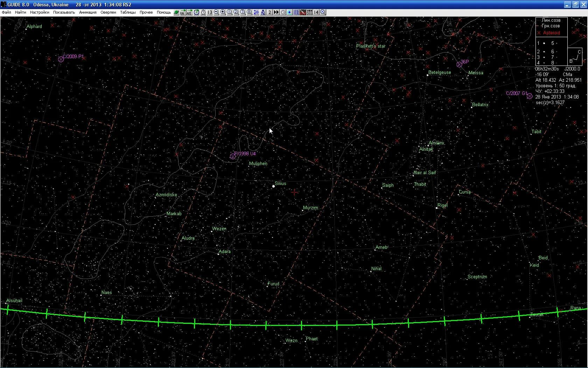Click the green circle-with-plus toolbar icon
Image resolution: width=588 pixels, height=368 pixels.
(x=197, y=12)
